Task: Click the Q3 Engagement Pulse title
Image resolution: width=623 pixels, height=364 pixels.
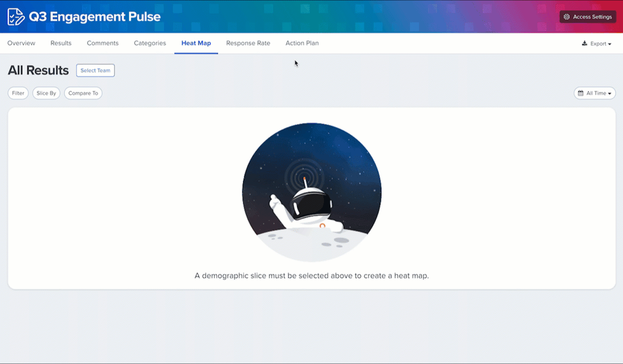Action: coord(94,17)
